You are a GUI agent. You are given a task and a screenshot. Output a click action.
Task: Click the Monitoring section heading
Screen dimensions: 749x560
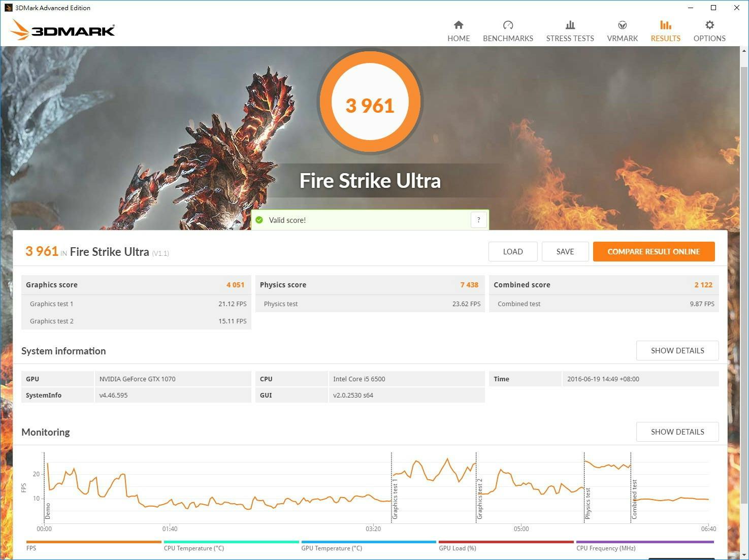click(x=46, y=432)
